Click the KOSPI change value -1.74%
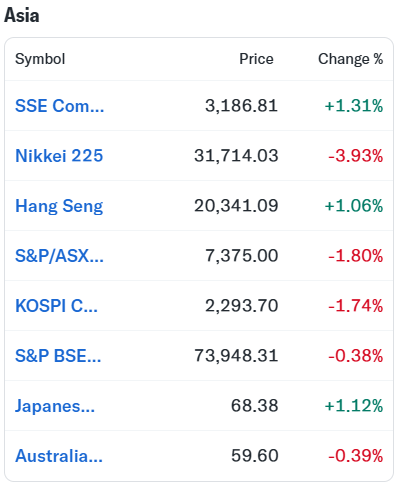Viewport: 414px width, 495px height. click(x=356, y=306)
